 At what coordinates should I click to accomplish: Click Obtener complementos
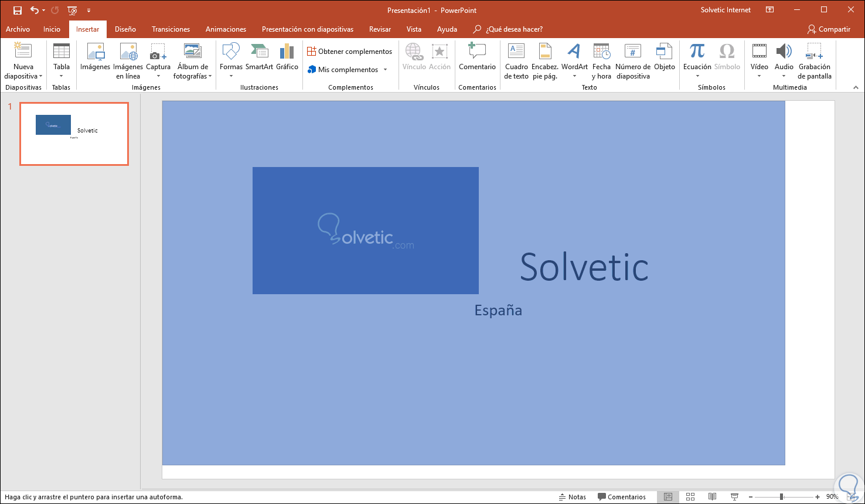[x=350, y=52]
